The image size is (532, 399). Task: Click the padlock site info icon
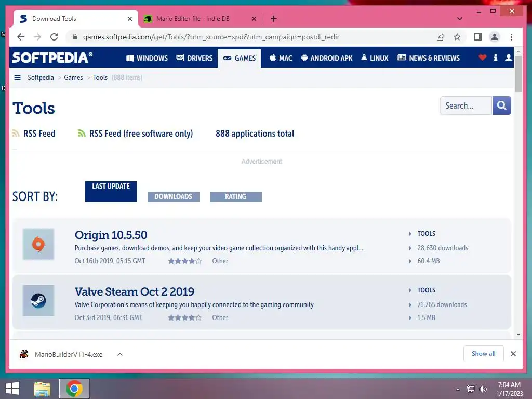(x=75, y=37)
